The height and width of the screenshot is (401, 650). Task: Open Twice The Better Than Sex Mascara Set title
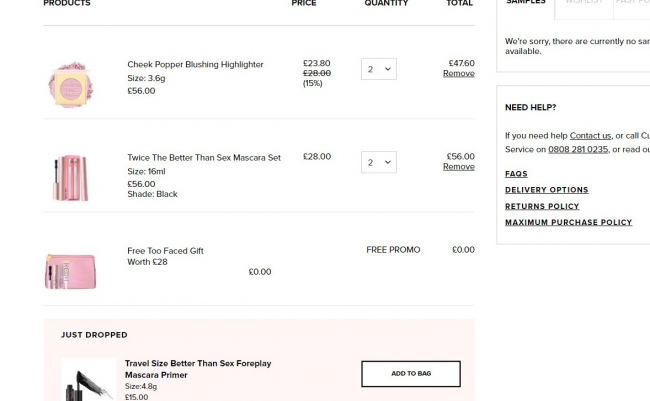(x=204, y=158)
